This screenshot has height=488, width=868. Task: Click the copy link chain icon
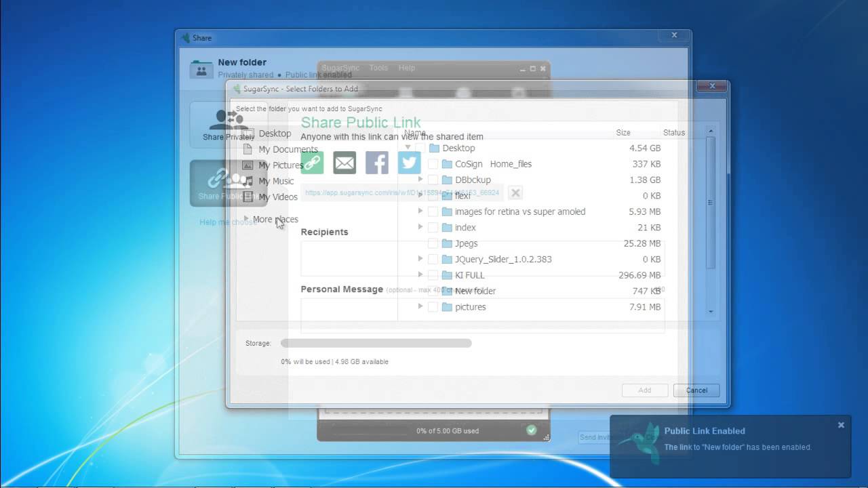312,163
